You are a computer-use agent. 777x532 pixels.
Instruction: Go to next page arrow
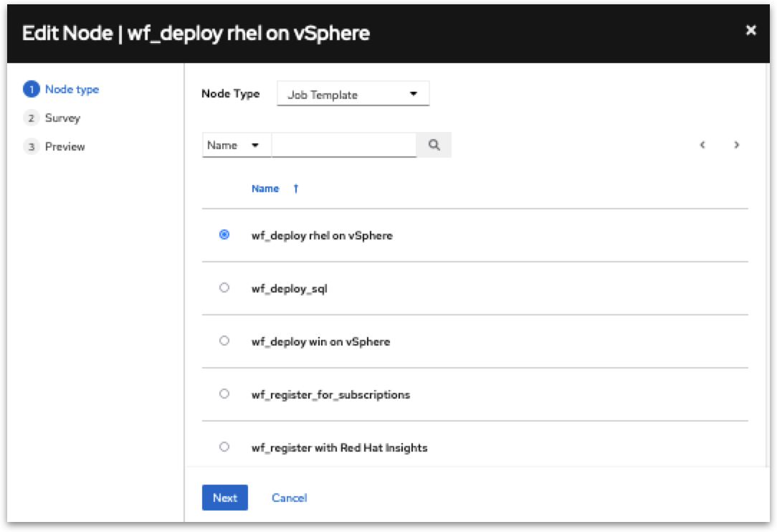(736, 145)
